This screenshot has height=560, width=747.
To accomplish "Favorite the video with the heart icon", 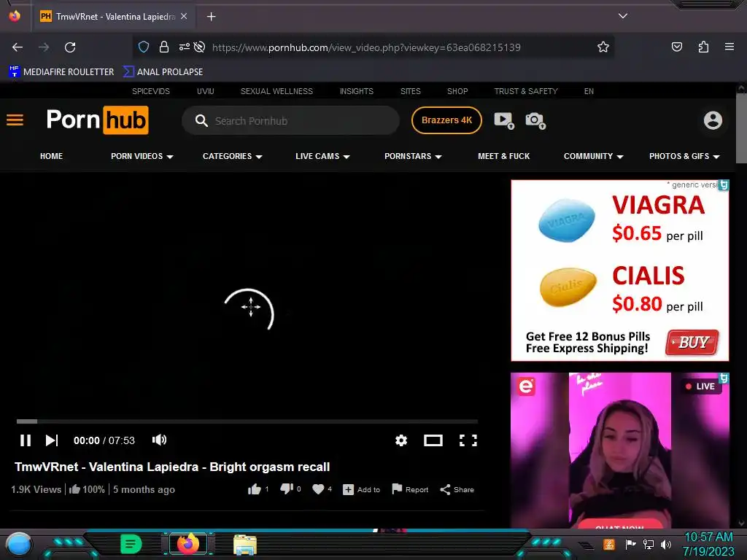I will [318, 489].
